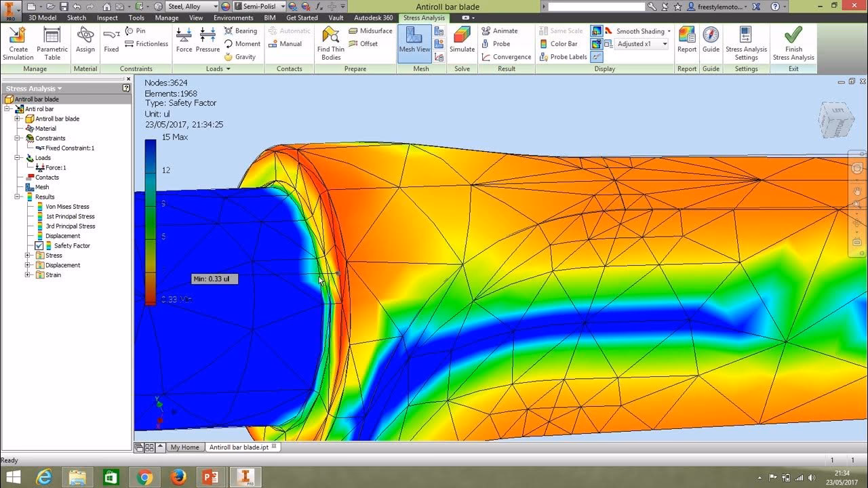
Task: Switch to the Sketch tab
Action: [77, 18]
